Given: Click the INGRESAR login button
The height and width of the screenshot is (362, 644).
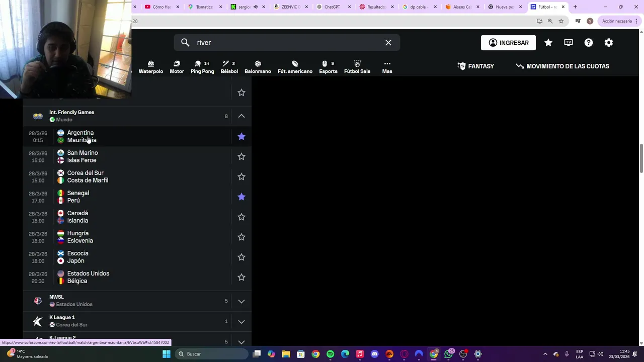Looking at the screenshot, I should pyautogui.click(x=508, y=43).
